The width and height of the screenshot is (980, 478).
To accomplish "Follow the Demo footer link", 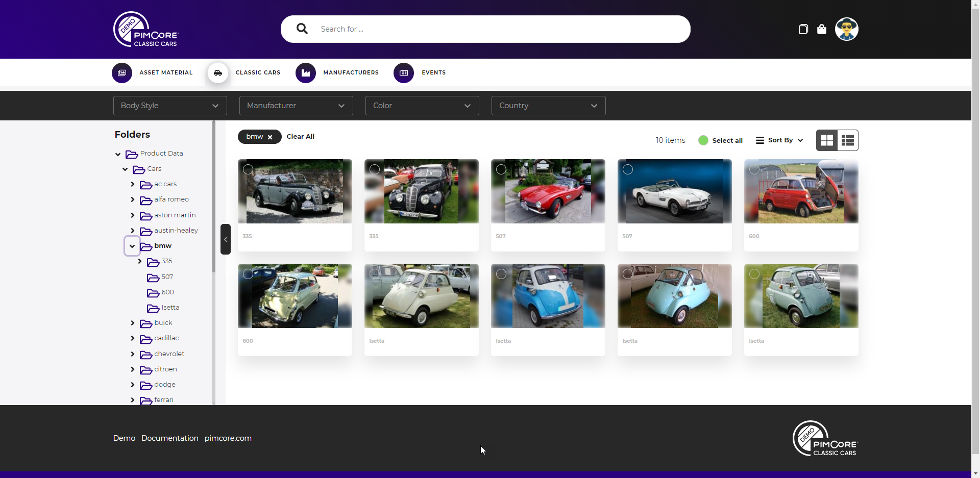I will coord(124,438).
